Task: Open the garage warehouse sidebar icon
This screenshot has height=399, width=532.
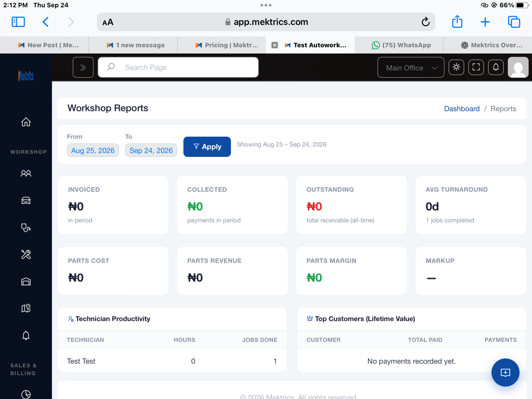Action: click(26, 282)
